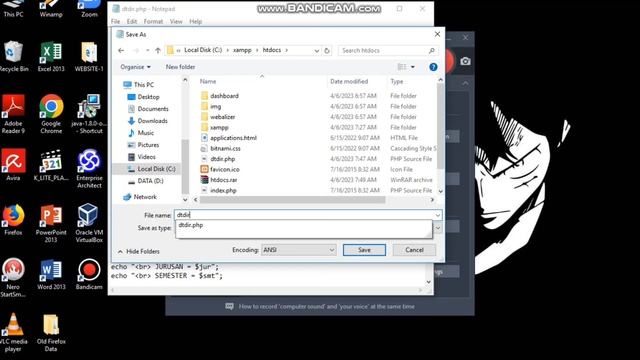
Task: Open the Encoding ANSI dropdown
Action: coord(298,250)
